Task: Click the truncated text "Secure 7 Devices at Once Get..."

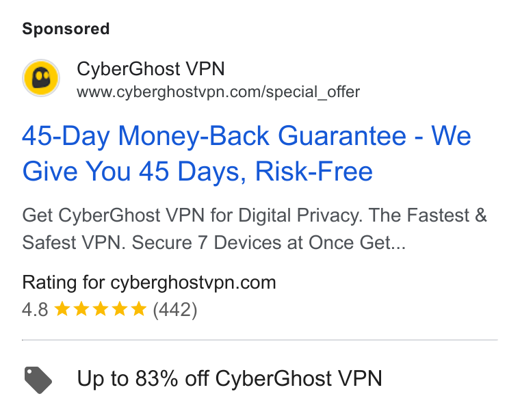Action: click(269, 243)
